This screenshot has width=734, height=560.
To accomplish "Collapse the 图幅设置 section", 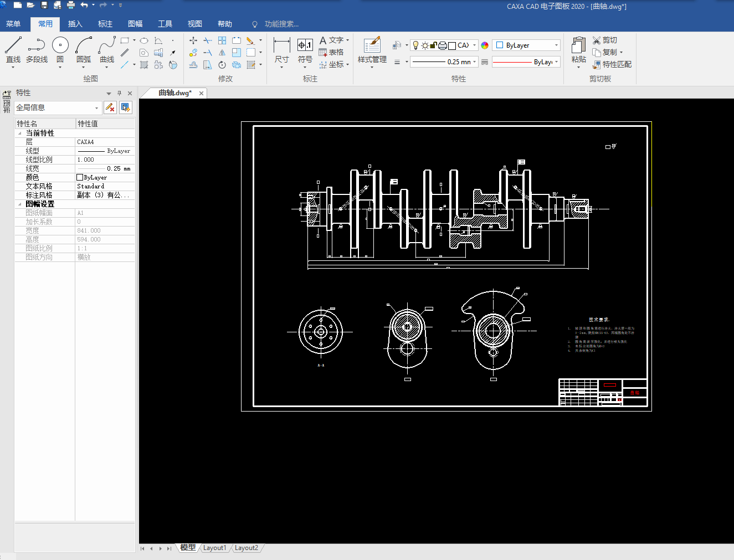I will 20,204.
